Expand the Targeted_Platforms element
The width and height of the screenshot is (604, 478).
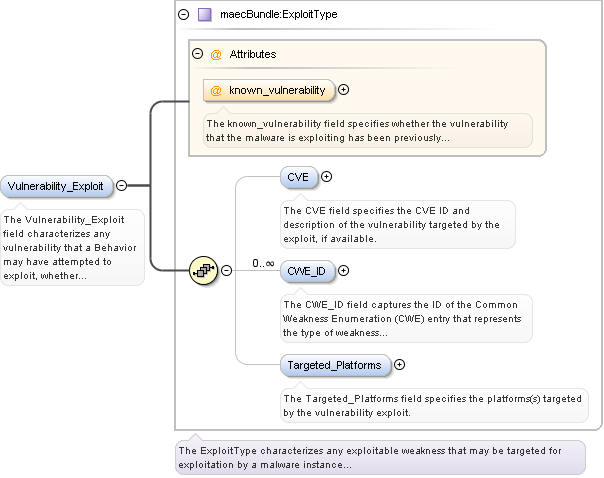point(400,365)
